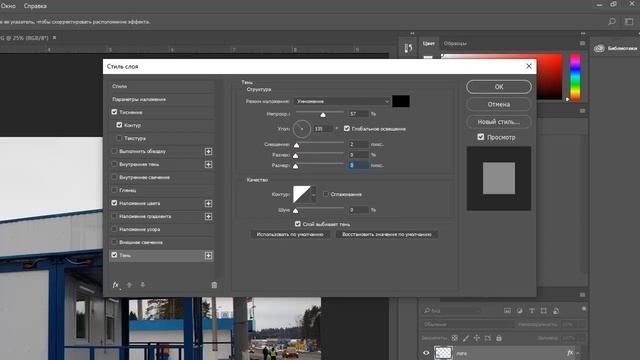
Task: Click the lock image pixels brush icon
Action: tap(466, 338)
